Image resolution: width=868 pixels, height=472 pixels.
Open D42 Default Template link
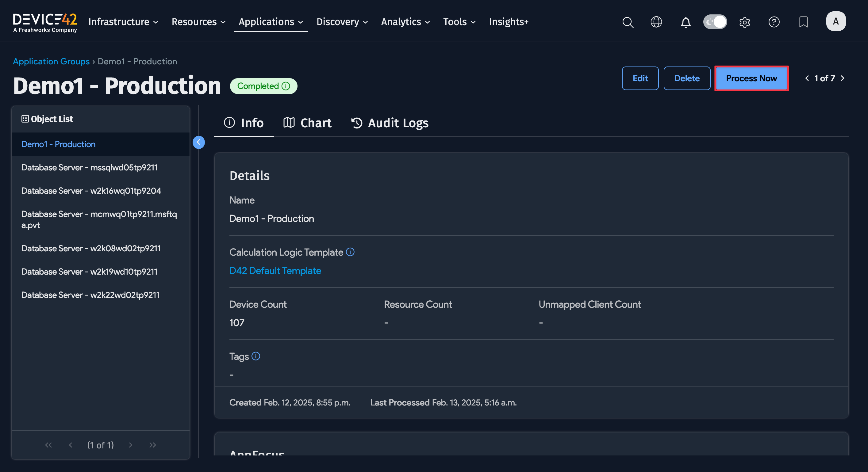pos(275,271)
